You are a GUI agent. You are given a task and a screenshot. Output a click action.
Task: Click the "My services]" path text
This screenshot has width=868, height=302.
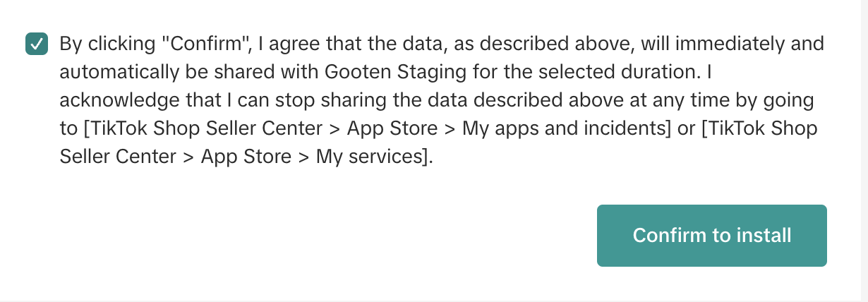coord(374,157)
